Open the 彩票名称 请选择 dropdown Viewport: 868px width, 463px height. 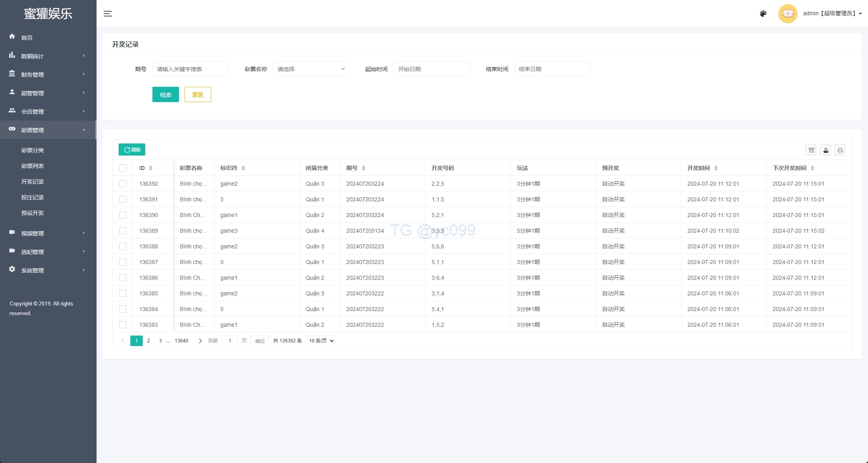click(311, 69)
